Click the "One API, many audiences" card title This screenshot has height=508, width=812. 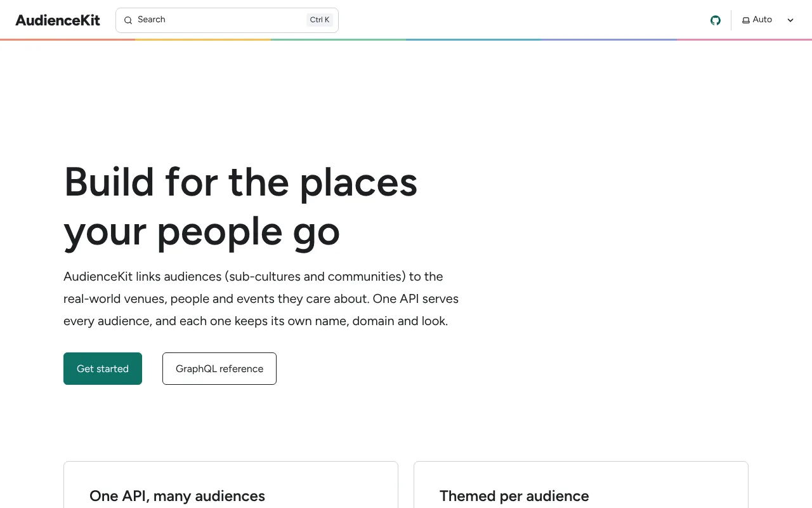[x=177, y=496]
